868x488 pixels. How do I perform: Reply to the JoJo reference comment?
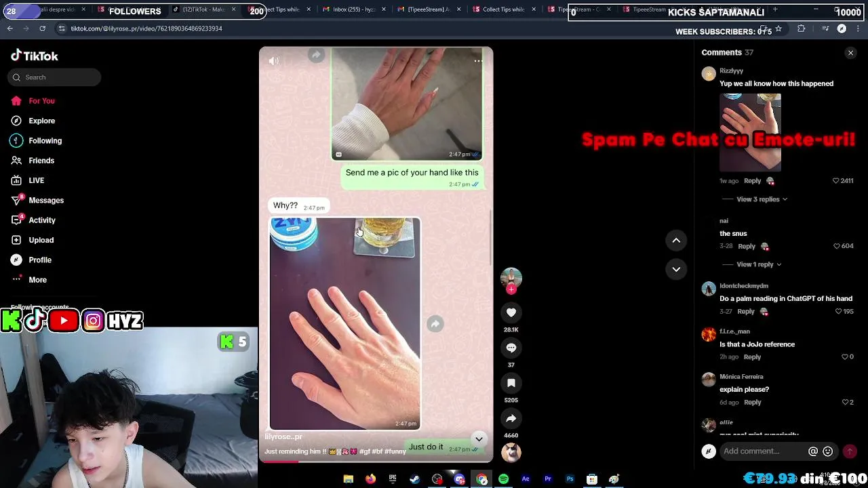752,357
